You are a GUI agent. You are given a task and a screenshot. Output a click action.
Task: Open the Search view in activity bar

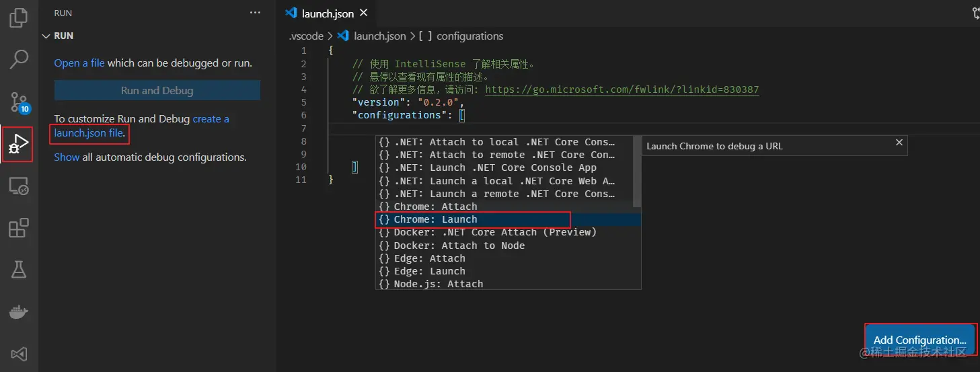click(19, 59)
